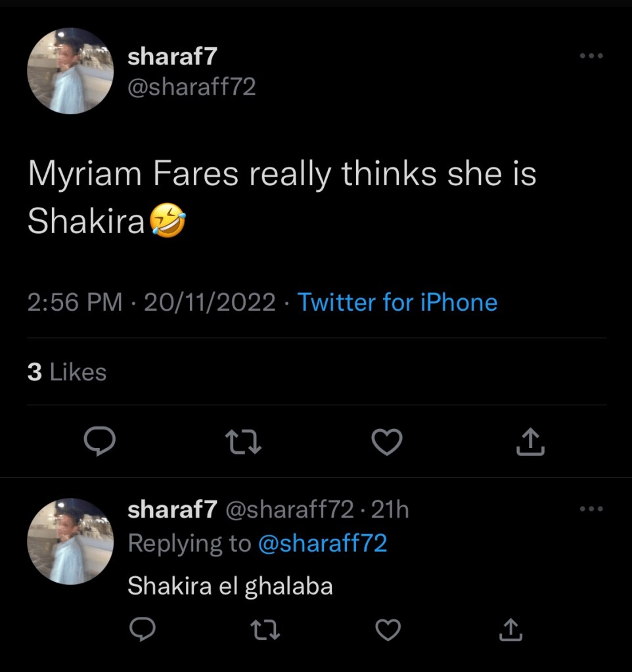Screen dimensions: 632x672
Task: Open more options for the main tweet
Action: pos(591,56)
